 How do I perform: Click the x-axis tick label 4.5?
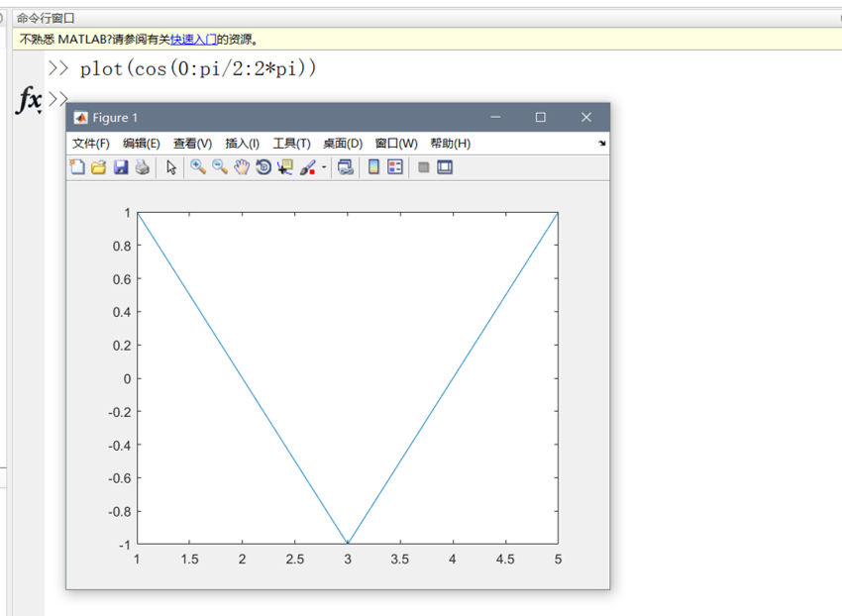tap(505, 560)
